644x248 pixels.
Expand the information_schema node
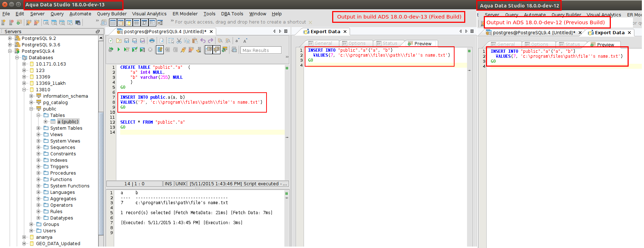[x=31, y=96]
